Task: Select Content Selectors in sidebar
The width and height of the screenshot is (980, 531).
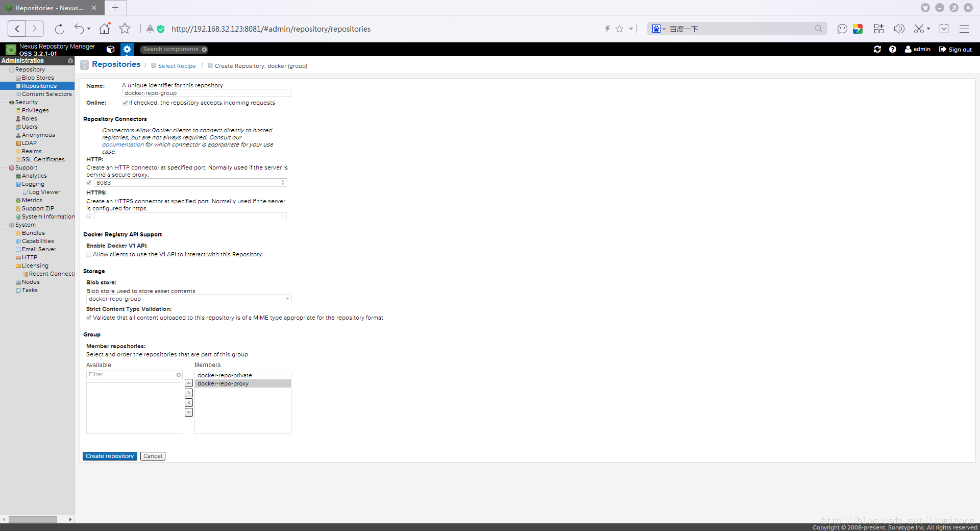Action: coord(46,94)
